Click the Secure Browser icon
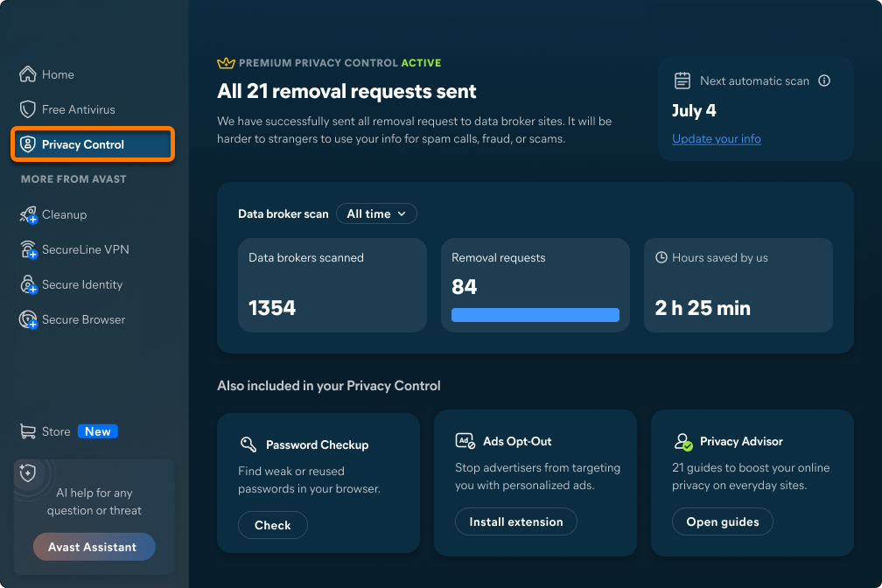This screenshot has height=588, width=882. coord(28,319)
